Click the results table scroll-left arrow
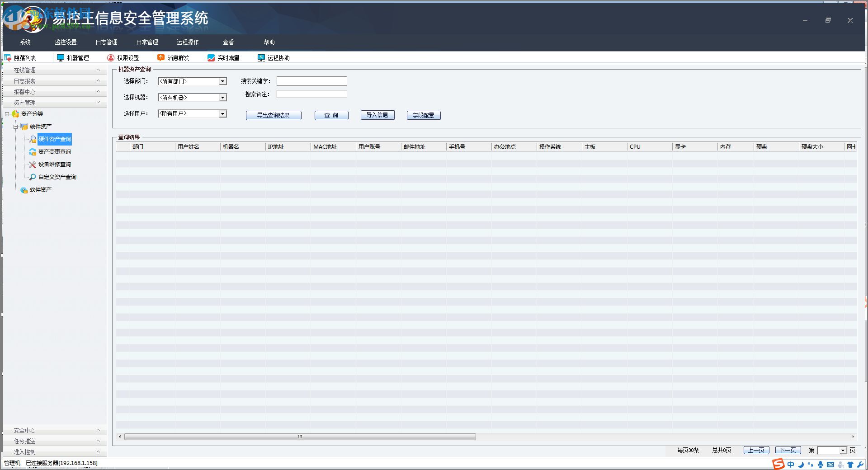Image resolution: width=868 pixels, height=470 pixels. coord(120,437)
